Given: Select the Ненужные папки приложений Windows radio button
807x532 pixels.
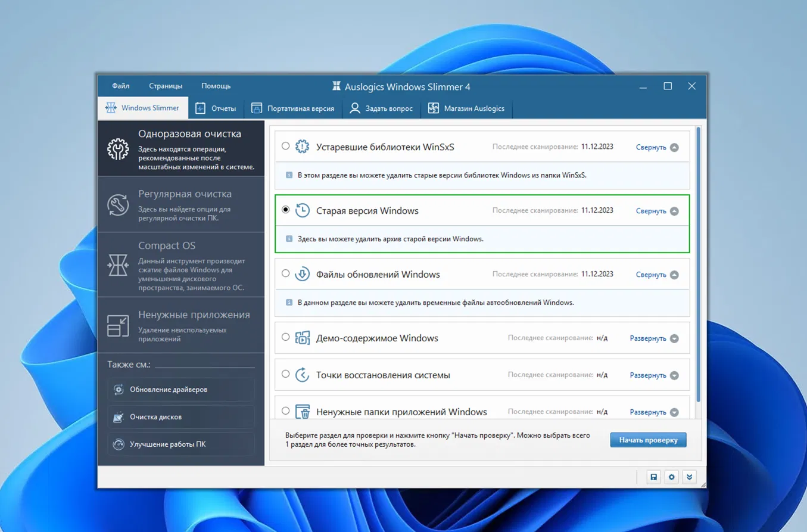Looking at the screenshot, I should click(286, 411).
